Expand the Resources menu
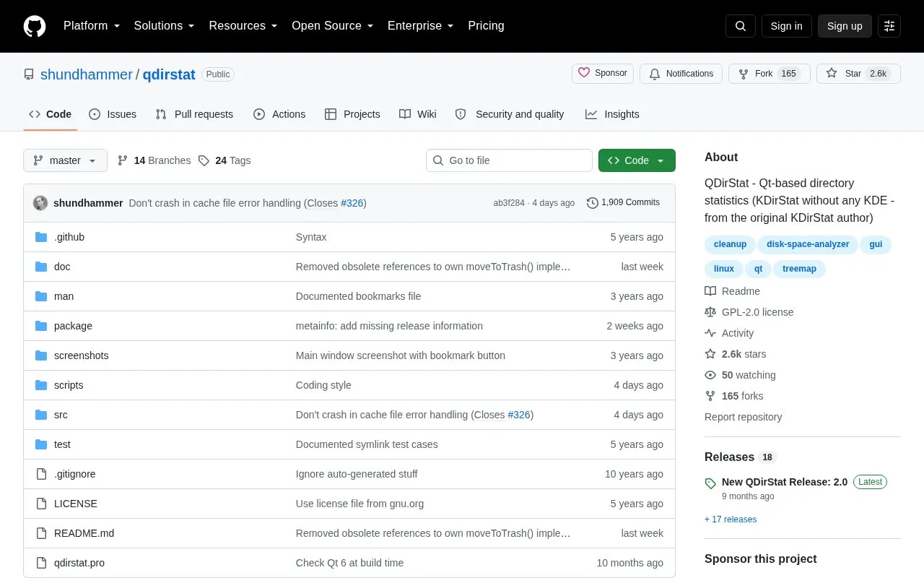The width and height of the screenshot is (924, 578). point(243,26)
